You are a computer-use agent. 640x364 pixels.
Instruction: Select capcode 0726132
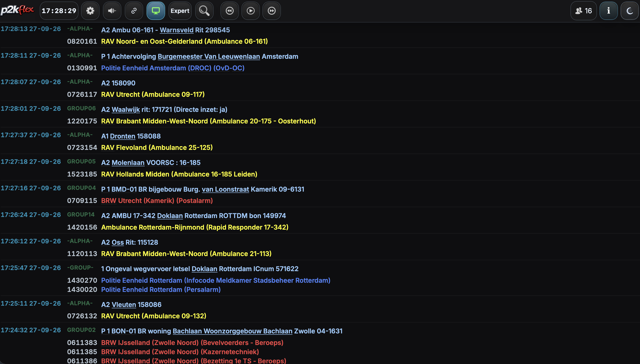[82, 316]
